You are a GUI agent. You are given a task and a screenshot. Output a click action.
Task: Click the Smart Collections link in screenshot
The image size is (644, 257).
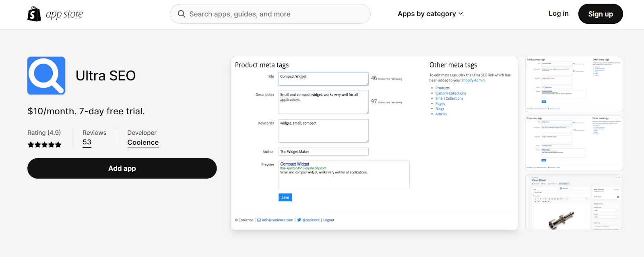click(449, 99)
